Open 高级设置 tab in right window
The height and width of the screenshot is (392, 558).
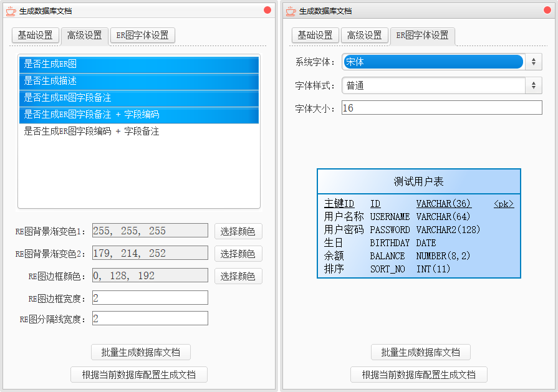tap(364, 36)
